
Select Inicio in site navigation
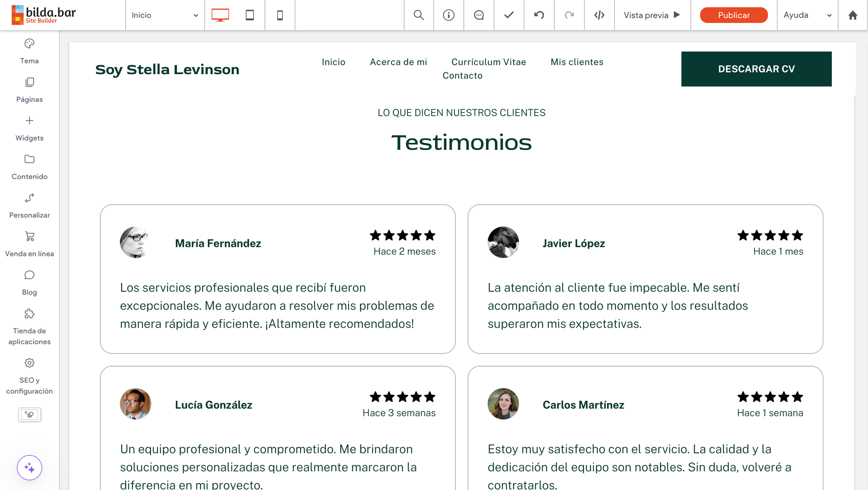coord(334,62)
